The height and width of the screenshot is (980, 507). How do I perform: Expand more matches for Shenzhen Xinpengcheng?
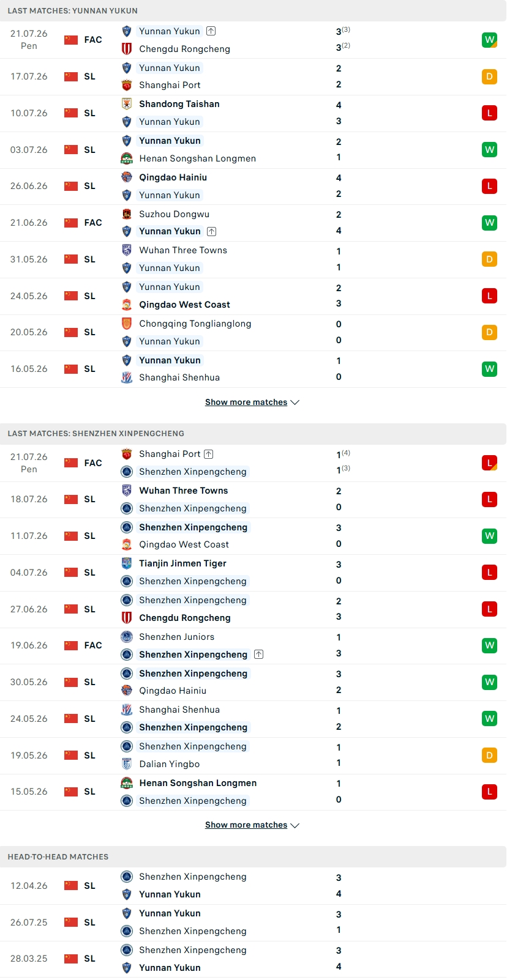coord(252,825)
